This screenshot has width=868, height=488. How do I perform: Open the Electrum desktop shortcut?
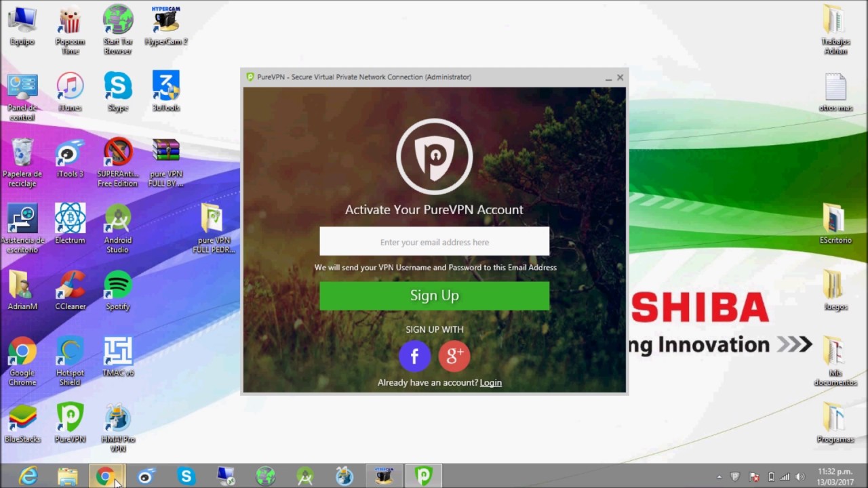click(x=70, y=224)
